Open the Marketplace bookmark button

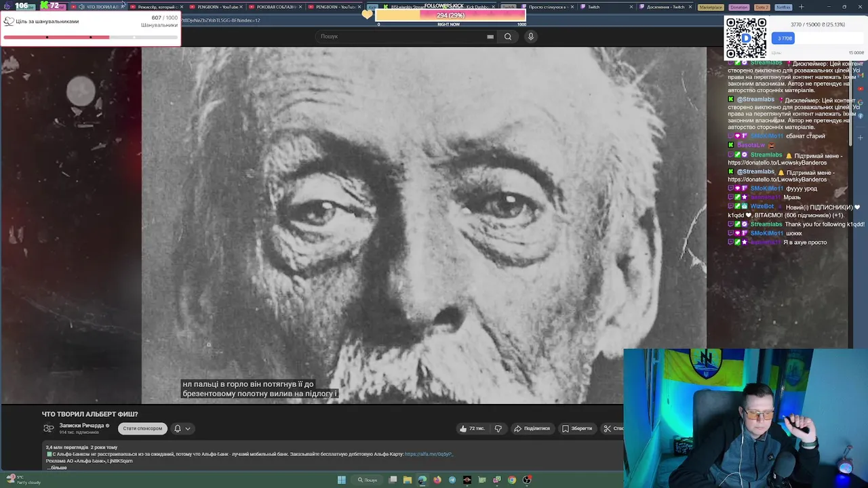[x=711, y=7]
